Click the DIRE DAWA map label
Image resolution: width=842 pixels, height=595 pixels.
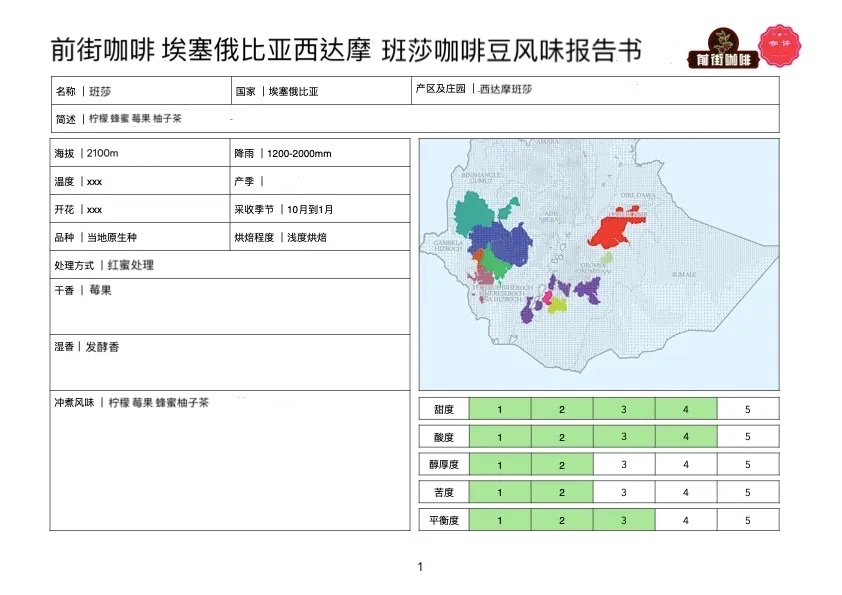[637, 195]
